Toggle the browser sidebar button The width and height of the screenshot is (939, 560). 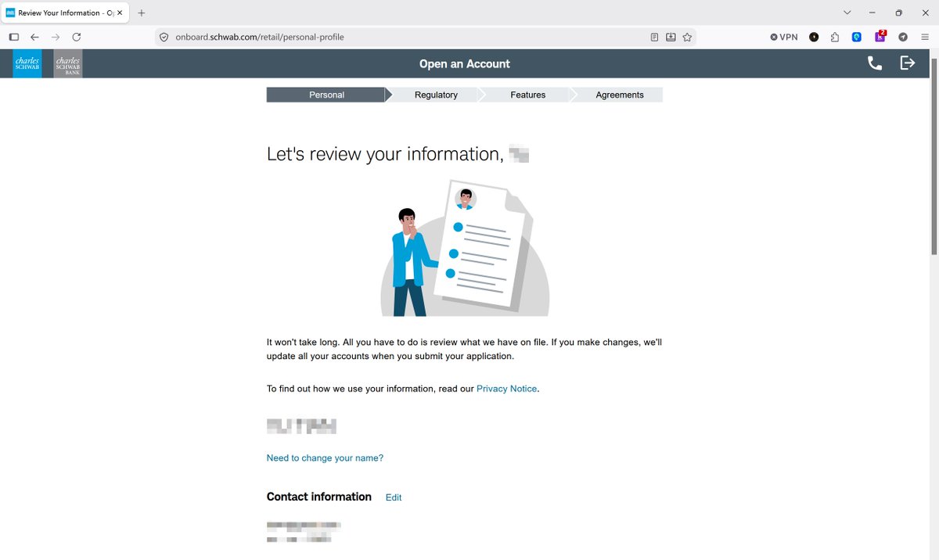click(14, 37)
